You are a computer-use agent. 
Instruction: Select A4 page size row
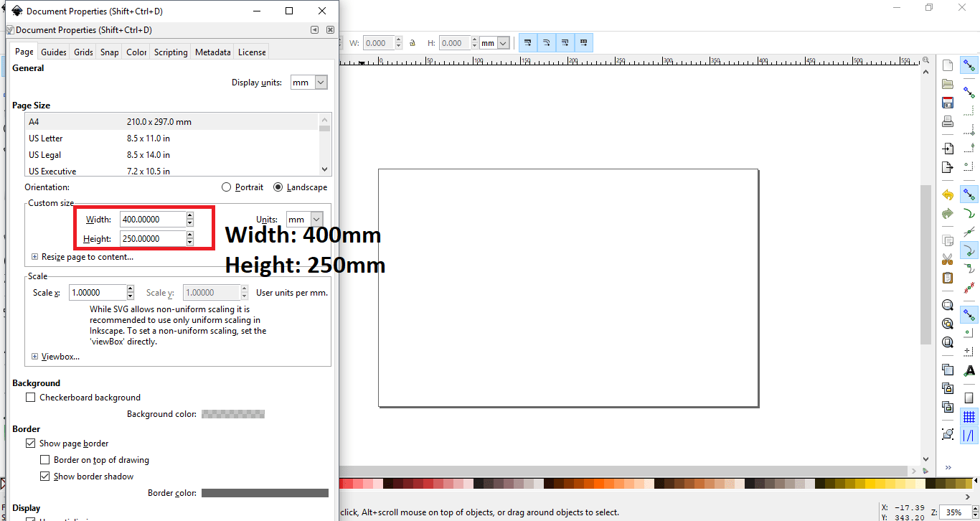[x=171, y=122]
